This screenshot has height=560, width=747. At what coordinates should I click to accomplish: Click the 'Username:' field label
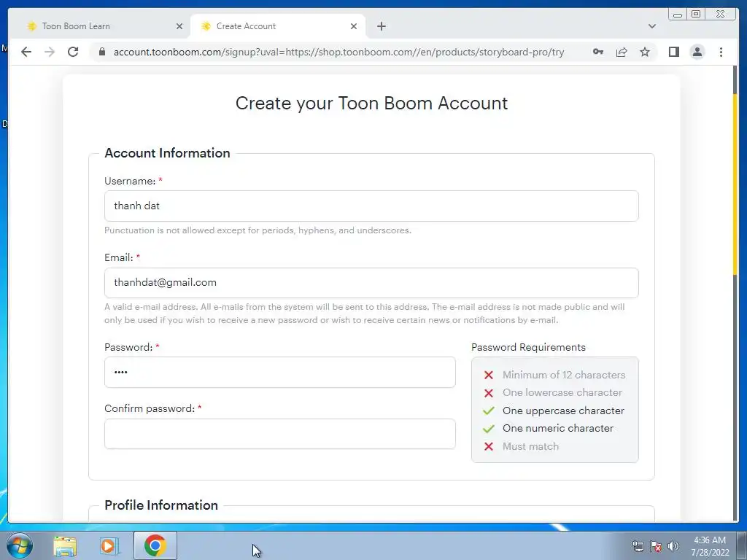[130, 181]
